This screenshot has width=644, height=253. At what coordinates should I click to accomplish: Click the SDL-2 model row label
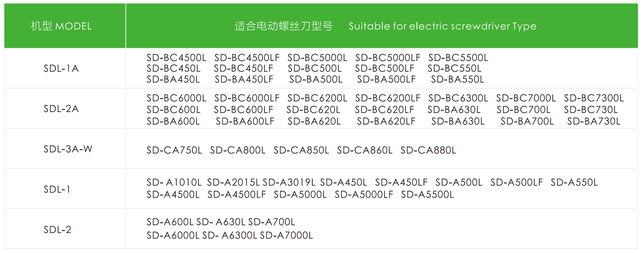point(58,229)
